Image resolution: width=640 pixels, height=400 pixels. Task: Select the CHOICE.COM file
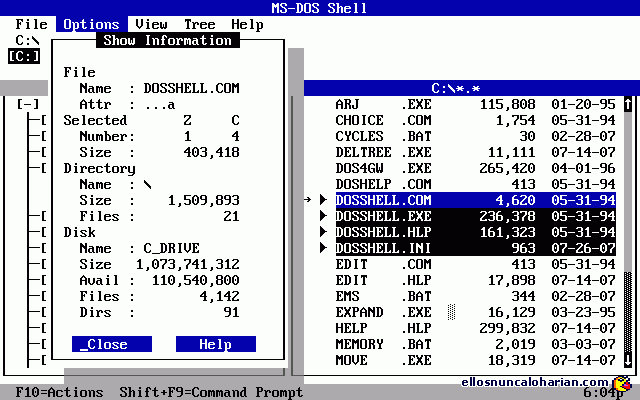coord(476,120)
